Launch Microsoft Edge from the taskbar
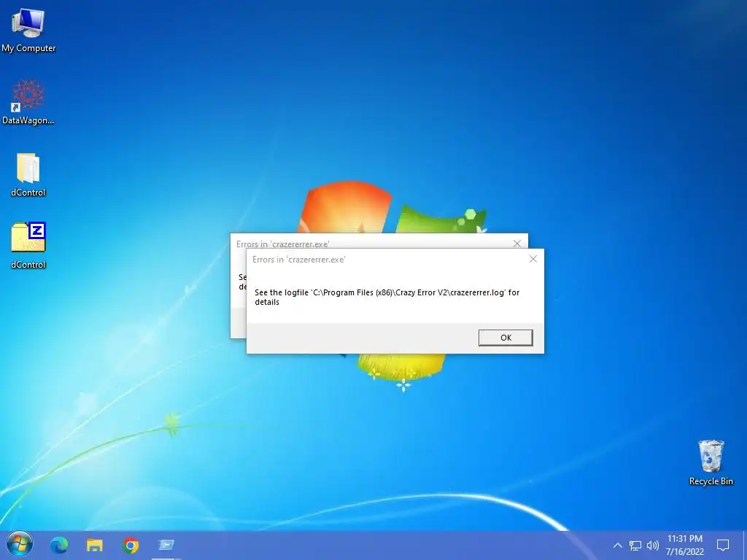Screen dimensions: 747x560 click(59, 545)
